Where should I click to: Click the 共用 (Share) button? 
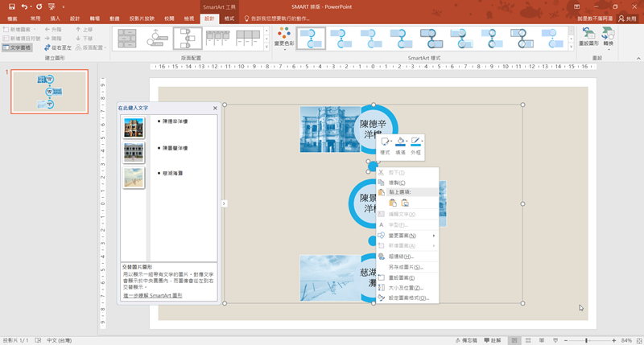pos(625,17)
